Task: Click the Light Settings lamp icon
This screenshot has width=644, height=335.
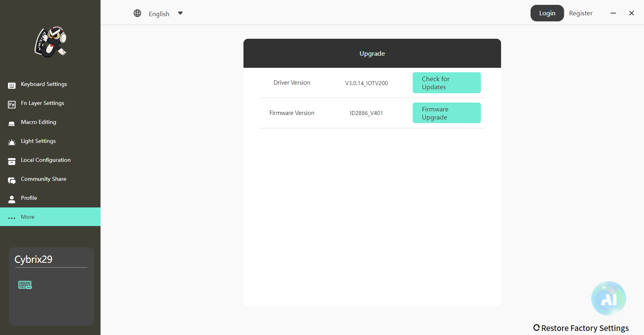Action: click(12, 142)
